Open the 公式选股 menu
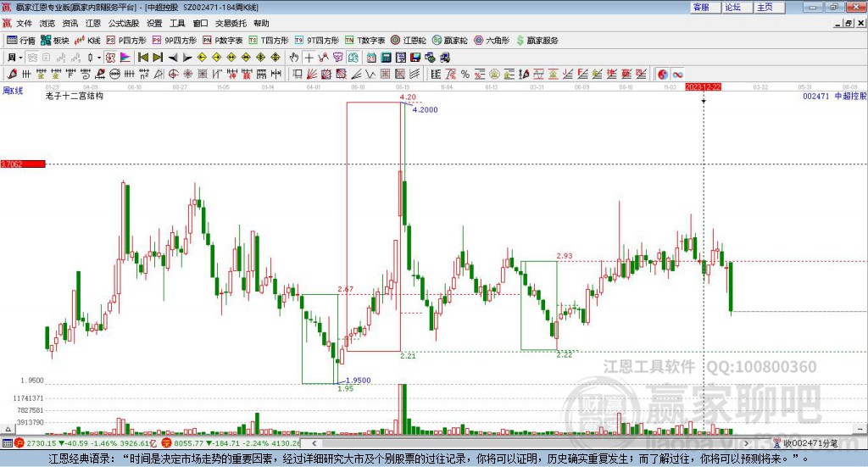 coord(124,23)
